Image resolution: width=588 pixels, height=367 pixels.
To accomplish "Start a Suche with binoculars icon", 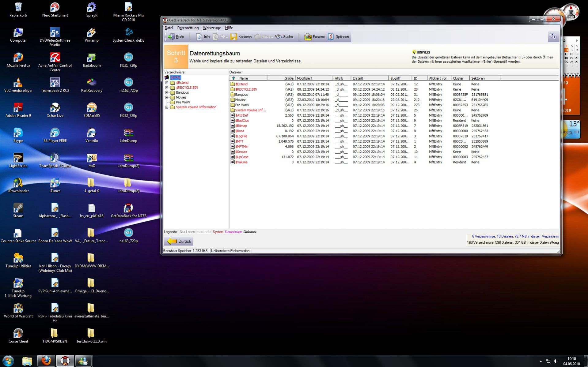I will point(284,37).
